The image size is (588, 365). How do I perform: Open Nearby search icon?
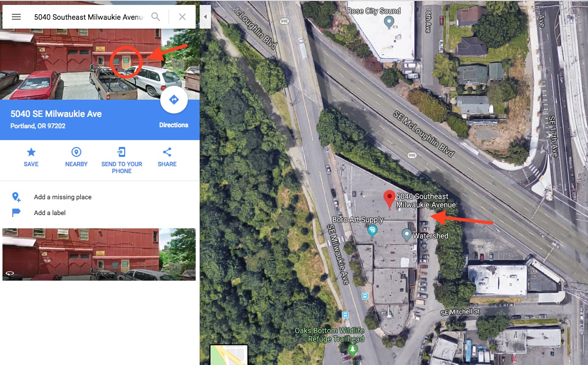(x=76, y=152)
